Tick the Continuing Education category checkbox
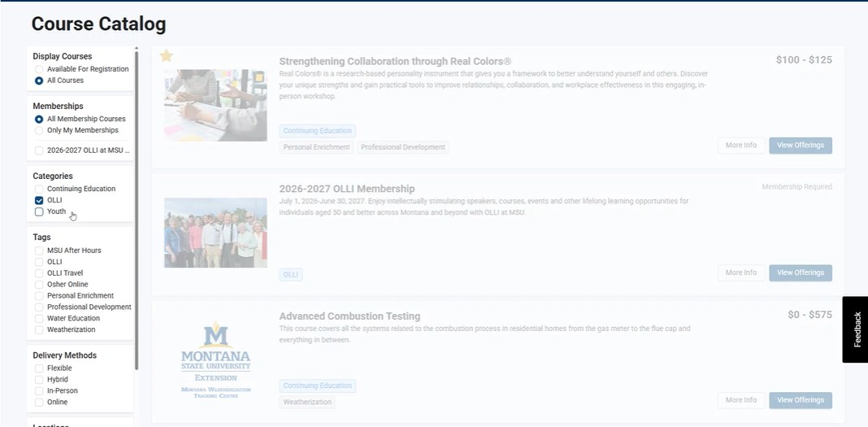 (39, 189)
